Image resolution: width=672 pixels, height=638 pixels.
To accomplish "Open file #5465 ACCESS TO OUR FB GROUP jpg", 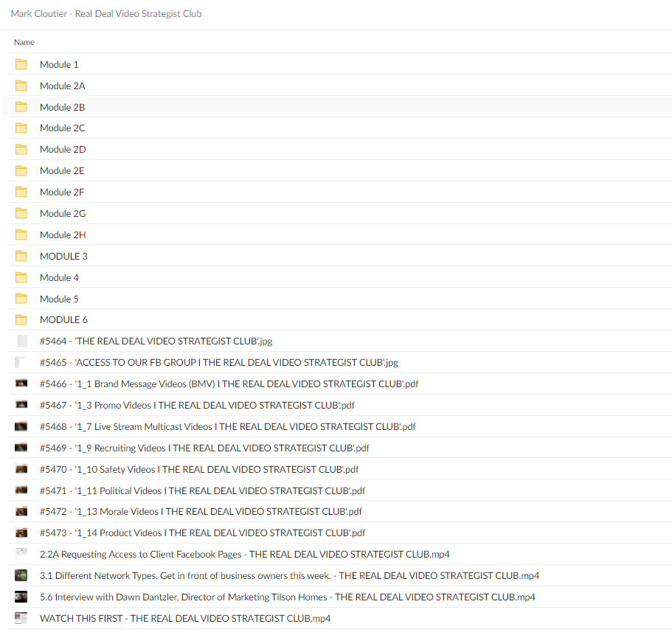I will (x=219, y=362).
